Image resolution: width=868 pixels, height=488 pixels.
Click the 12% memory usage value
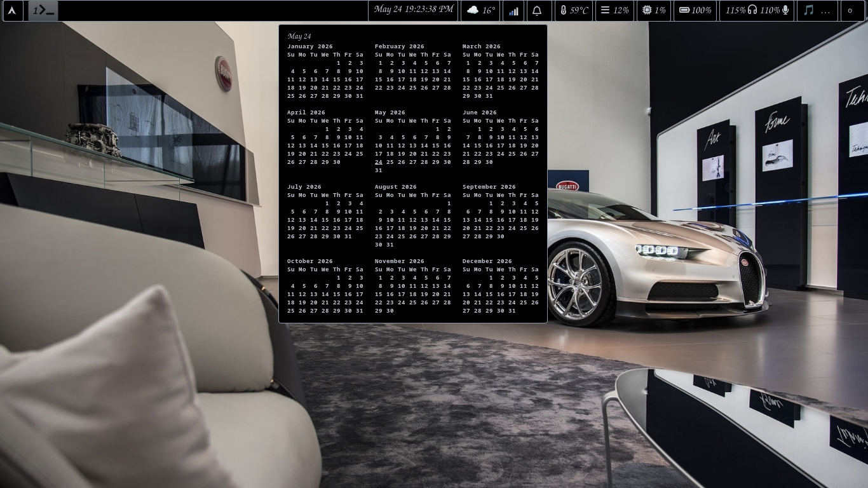click(x=621, y=11)
